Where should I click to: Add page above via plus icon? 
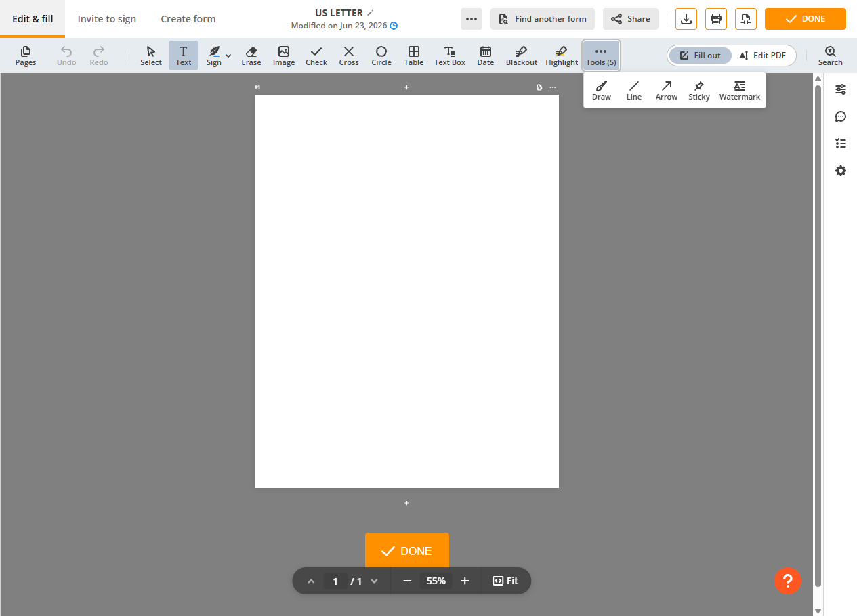[x=406, y=87]
